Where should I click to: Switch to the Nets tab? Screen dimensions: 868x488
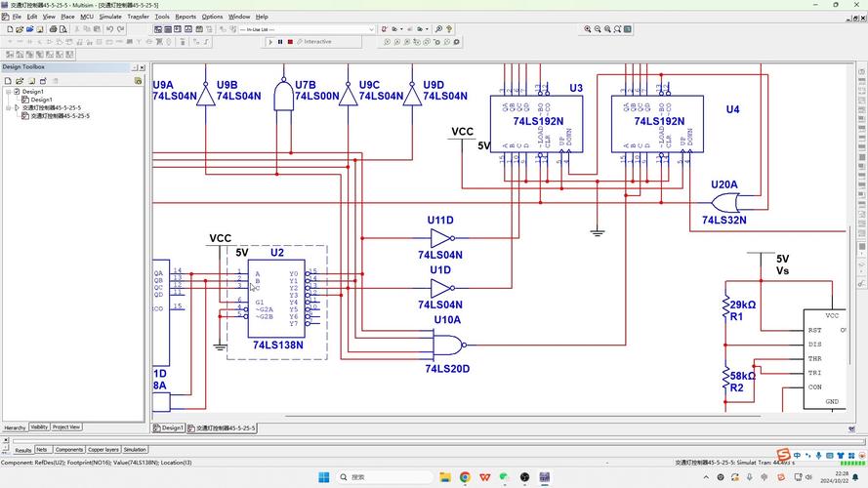point(42,450)
